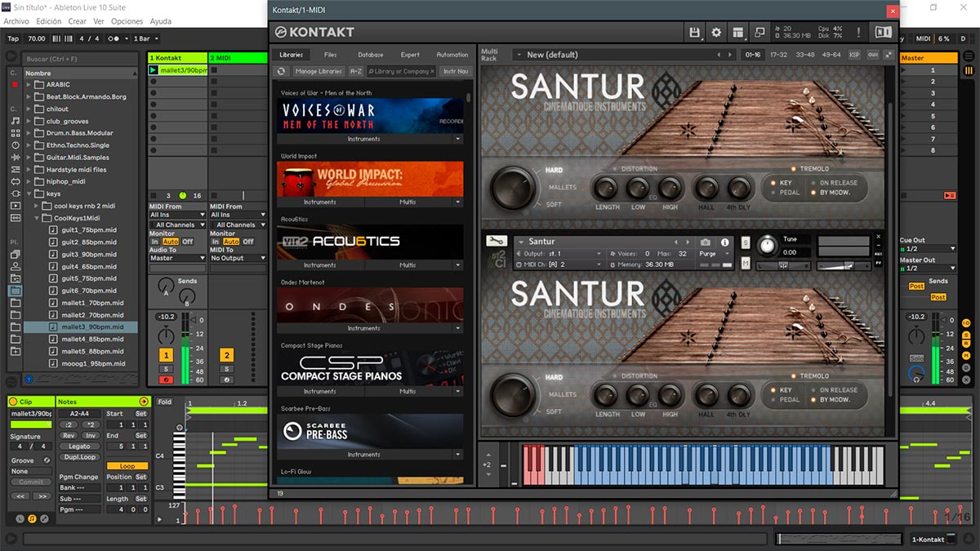Open the Clips category in Live browser
This screenshot has height=551, width=980.
16,206
